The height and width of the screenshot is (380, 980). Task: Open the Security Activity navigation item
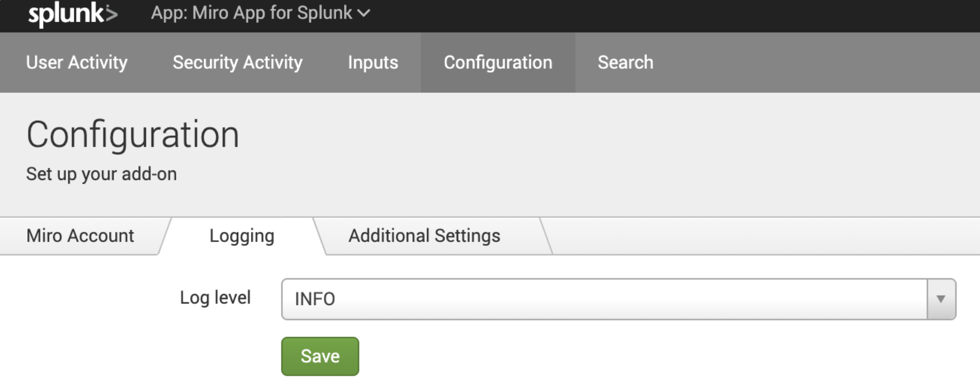tap(237, 63)
